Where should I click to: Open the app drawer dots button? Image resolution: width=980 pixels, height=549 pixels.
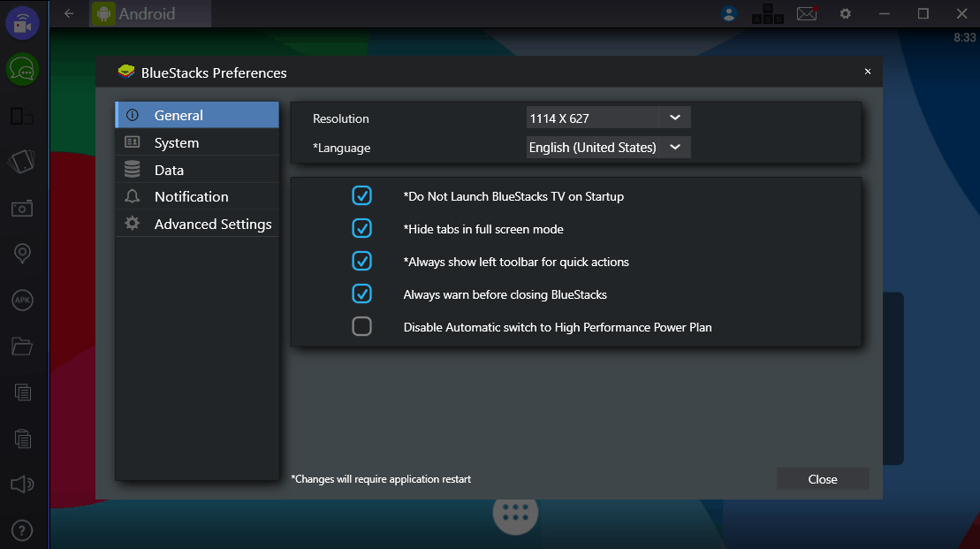coord(515,513)
